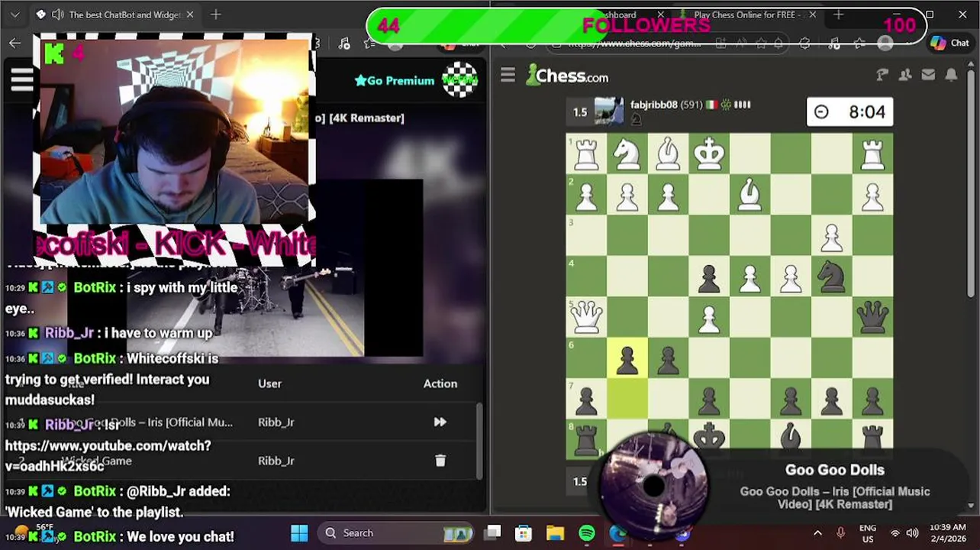Select the white queen on the a-file

pos(586,317)
